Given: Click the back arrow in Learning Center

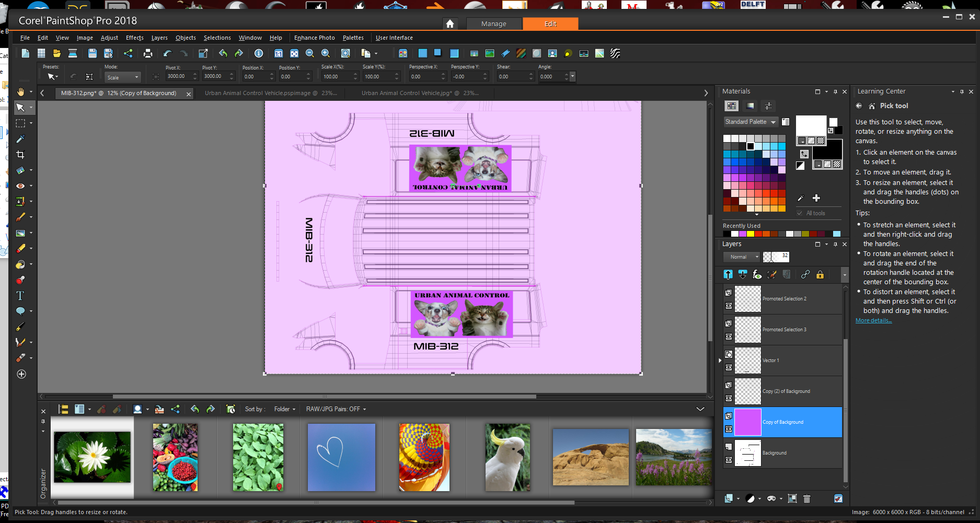Looking at the screenshot, I should coord(859,106).
